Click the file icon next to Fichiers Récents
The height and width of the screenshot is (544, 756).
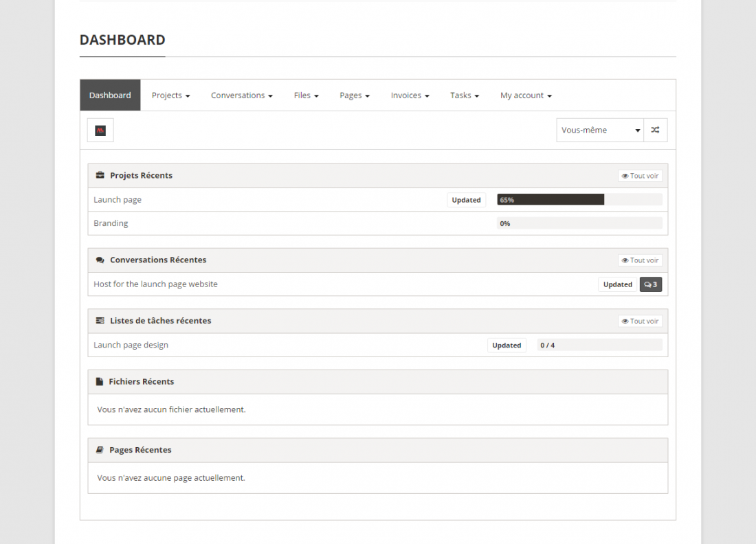click(100, 381)
